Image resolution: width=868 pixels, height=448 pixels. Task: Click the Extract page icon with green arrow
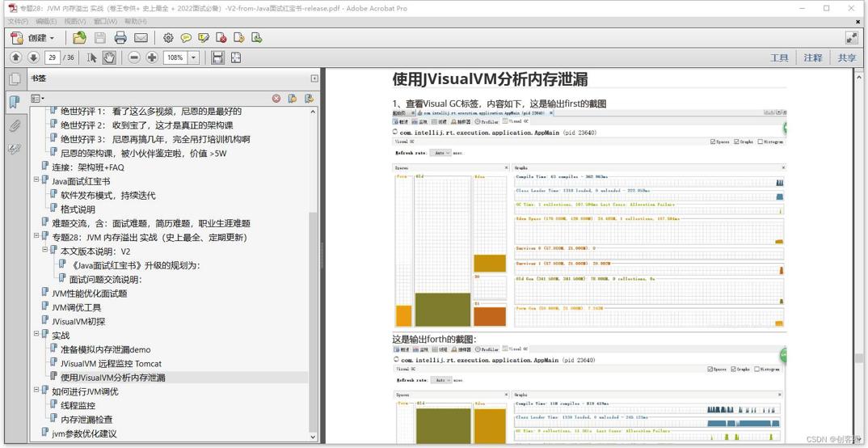[x=257, y=38]
